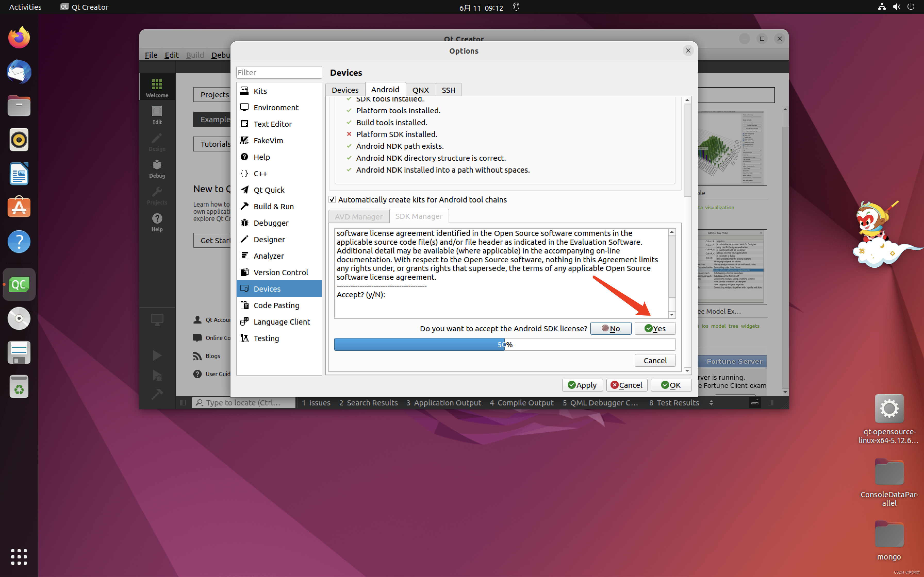The width and height of the screenshot is (924, 577).
Task: Open the Kits settings category
Action: (260, 91)
